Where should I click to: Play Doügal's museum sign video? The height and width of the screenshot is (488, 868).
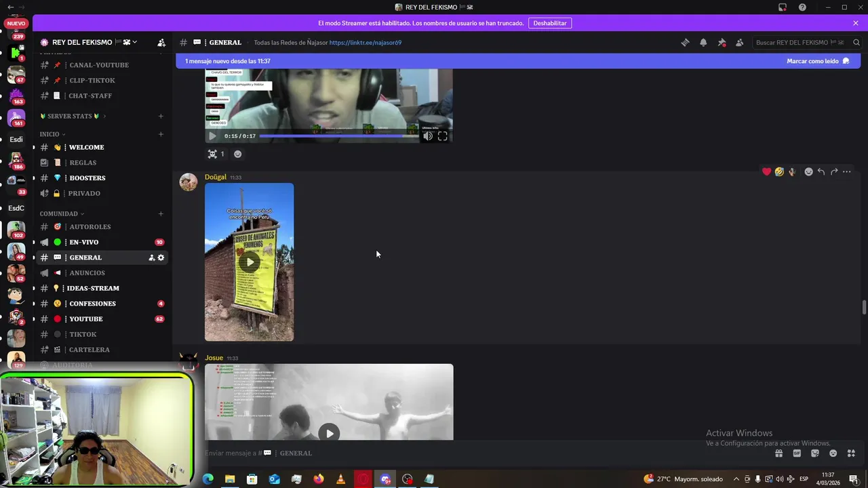(250, 262)
